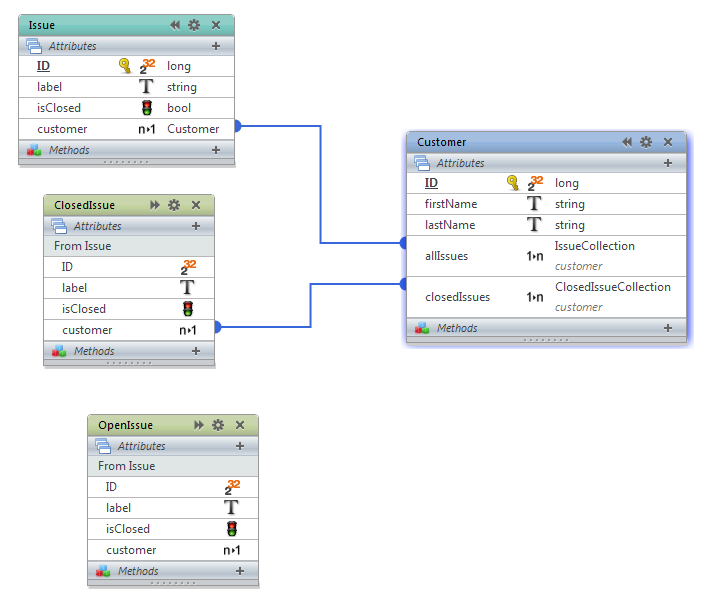The width and height of the screenshot is (720, 614).
Task: Add a new method to Issue
Action: point(215,150)
